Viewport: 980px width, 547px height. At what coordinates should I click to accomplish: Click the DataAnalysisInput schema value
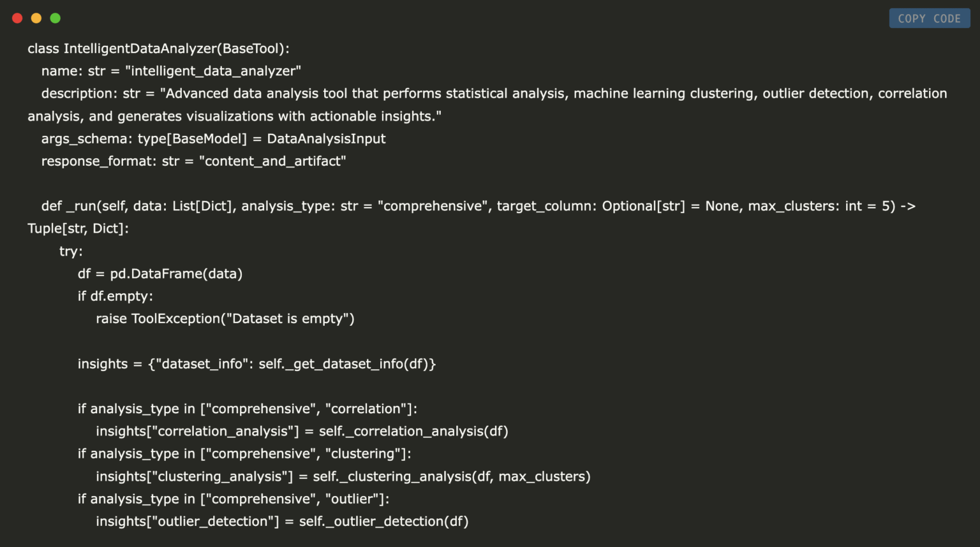click(x=326, y=138)
